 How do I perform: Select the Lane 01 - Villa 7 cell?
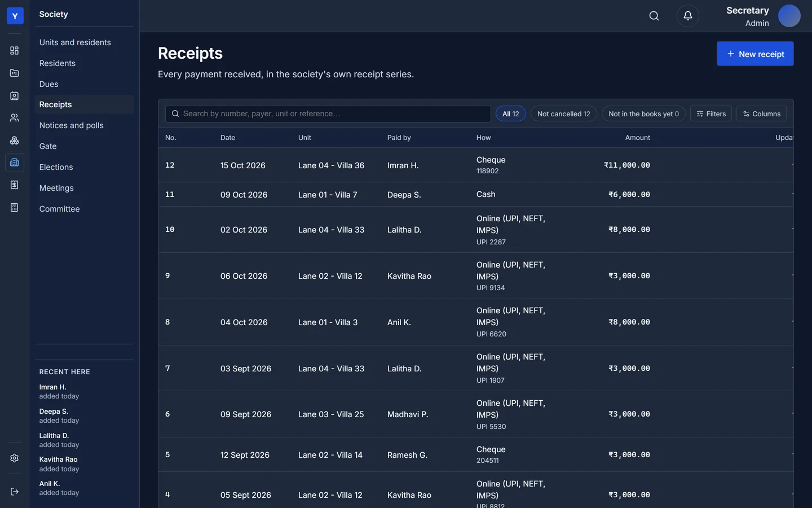point(328,195)
